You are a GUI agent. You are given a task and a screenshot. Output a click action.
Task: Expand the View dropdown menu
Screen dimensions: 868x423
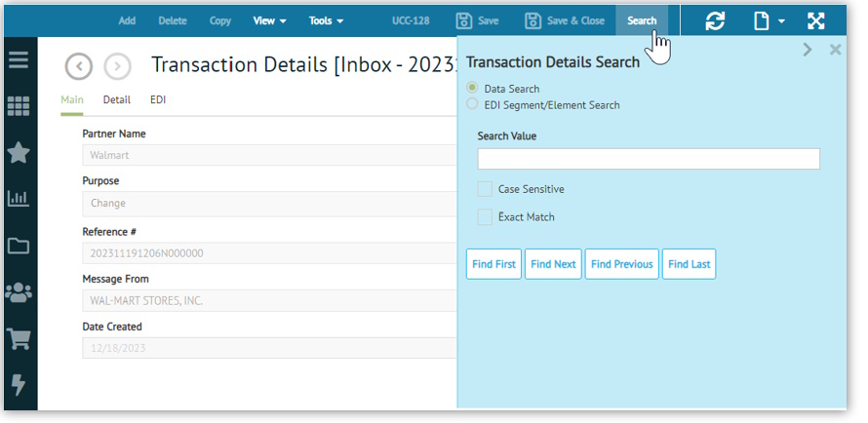(x=269, y=20)
